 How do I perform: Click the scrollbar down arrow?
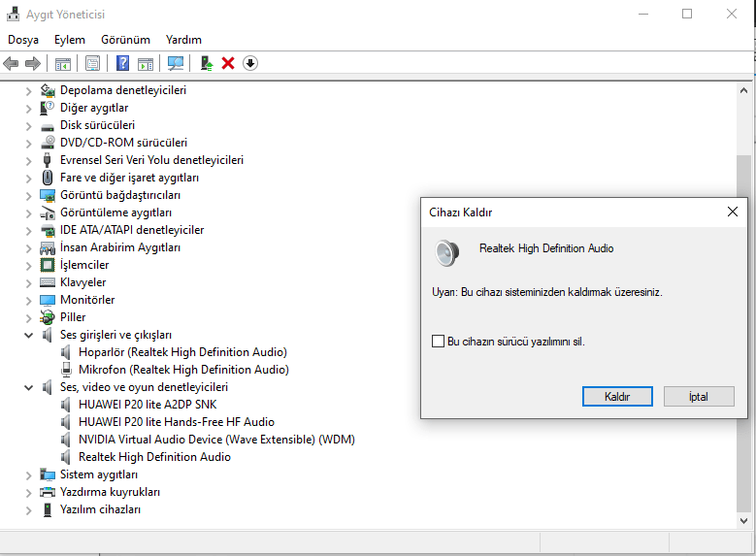coord(743,521)
